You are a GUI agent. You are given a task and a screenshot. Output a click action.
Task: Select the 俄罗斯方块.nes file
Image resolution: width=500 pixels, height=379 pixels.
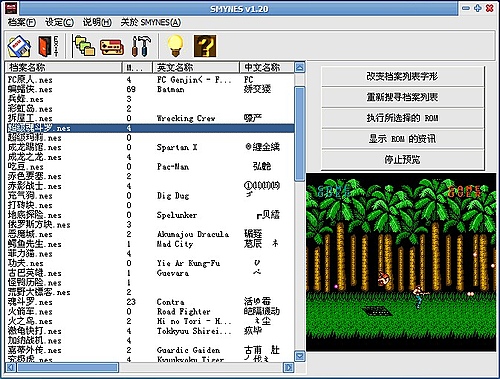coord(39,225)
